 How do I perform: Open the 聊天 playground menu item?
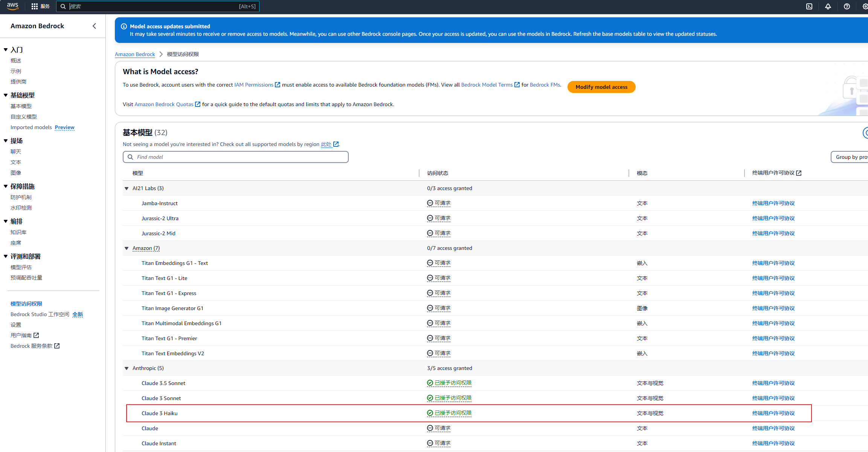16,152
